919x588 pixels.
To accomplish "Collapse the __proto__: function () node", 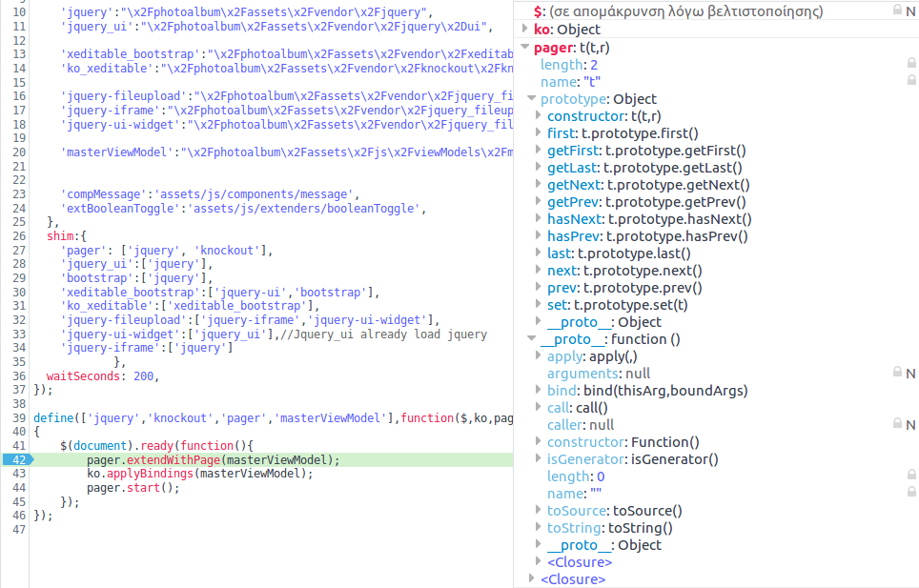I will tap(532, 338).
